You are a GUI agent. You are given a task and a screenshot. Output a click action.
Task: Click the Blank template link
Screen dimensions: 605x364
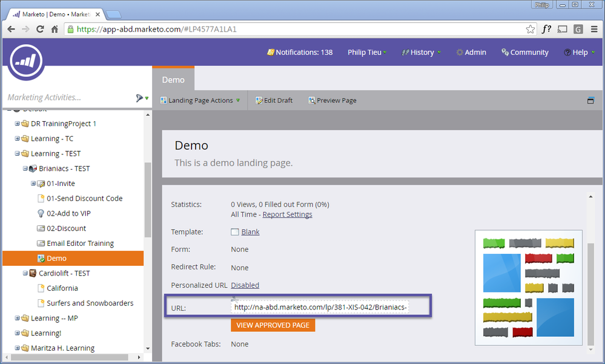250,232
